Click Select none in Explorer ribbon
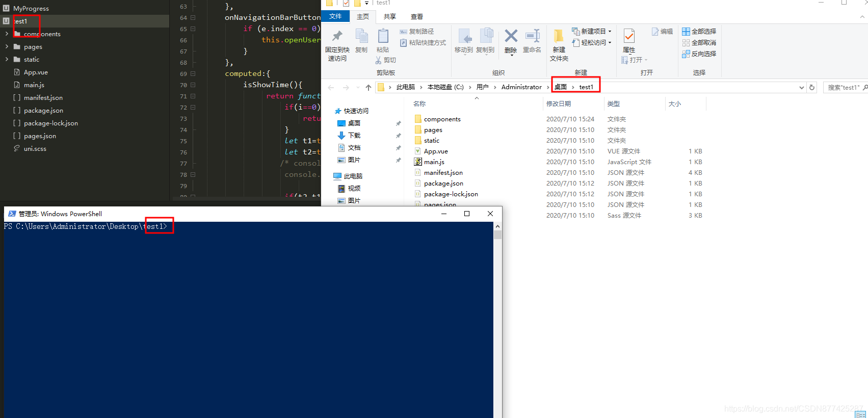The image size is (868, 418). pyautogui.click(x=699, y=43)
